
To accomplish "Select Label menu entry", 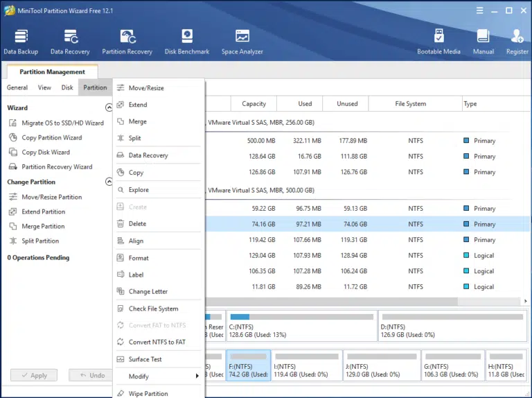I will tap(159, 275).
